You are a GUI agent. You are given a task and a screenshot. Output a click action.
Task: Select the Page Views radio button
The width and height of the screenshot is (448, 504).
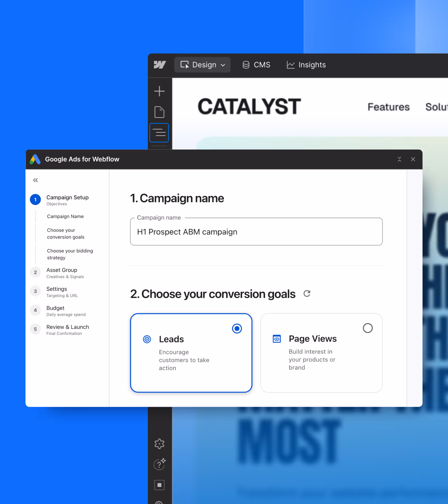tap(368, 328)
